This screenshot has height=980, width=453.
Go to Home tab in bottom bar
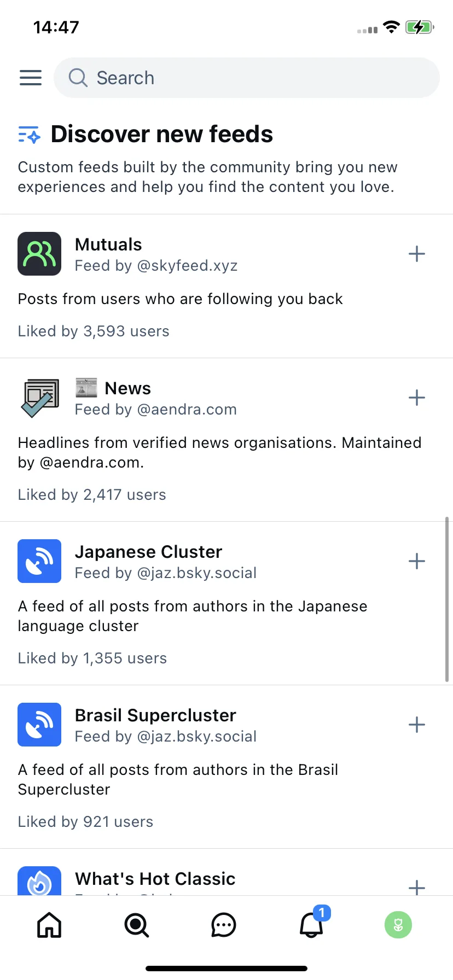pyautogui.click(x=49, y=925)
